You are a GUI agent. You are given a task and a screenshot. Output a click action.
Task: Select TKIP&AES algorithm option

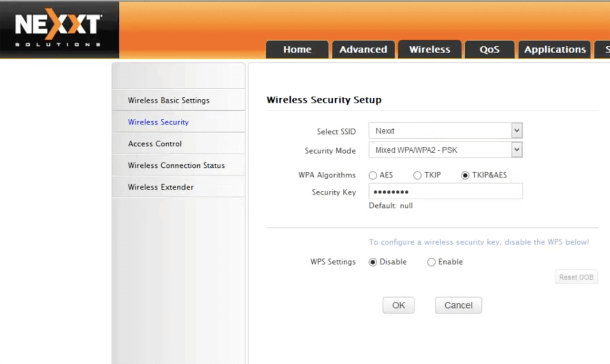pos(465,175)
